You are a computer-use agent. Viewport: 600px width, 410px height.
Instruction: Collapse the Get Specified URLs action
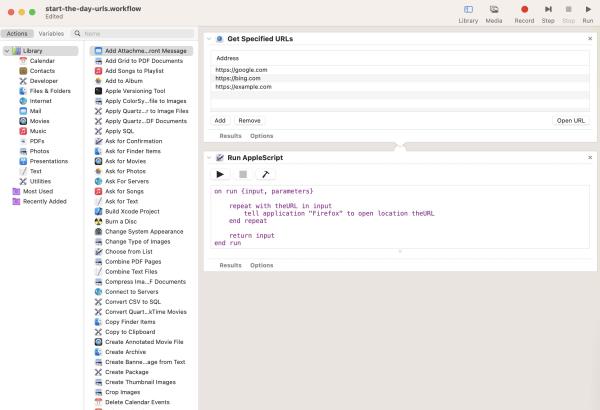(209, 38)
